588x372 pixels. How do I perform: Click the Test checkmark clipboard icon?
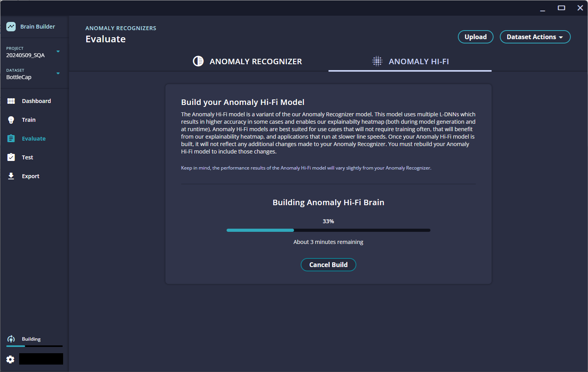click(11, 157)
